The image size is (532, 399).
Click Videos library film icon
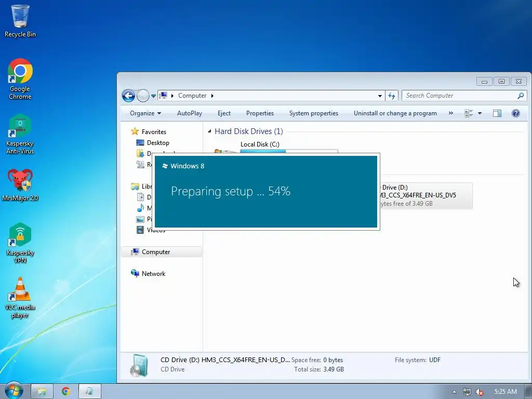140,230
